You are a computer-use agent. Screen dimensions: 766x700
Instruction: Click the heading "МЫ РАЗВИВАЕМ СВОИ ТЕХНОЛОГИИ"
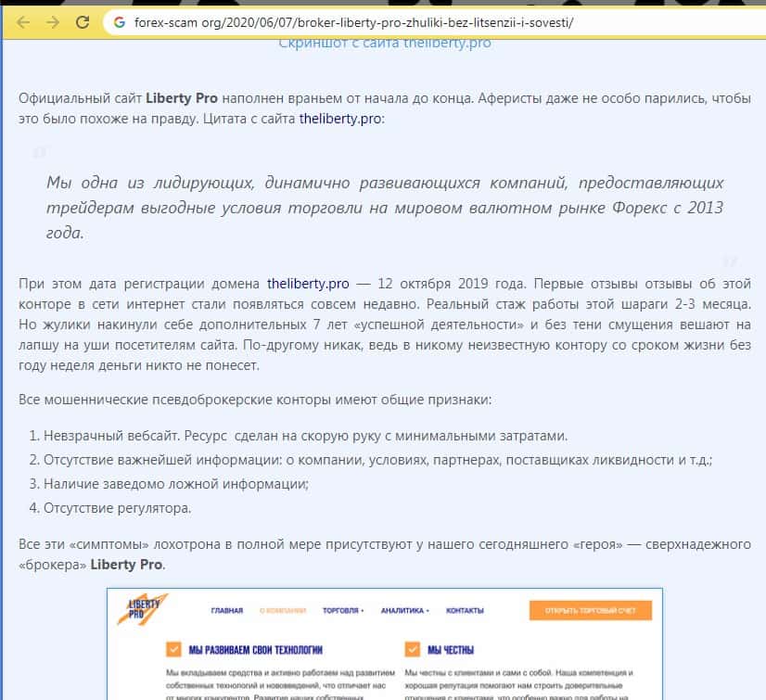point(256,650)
